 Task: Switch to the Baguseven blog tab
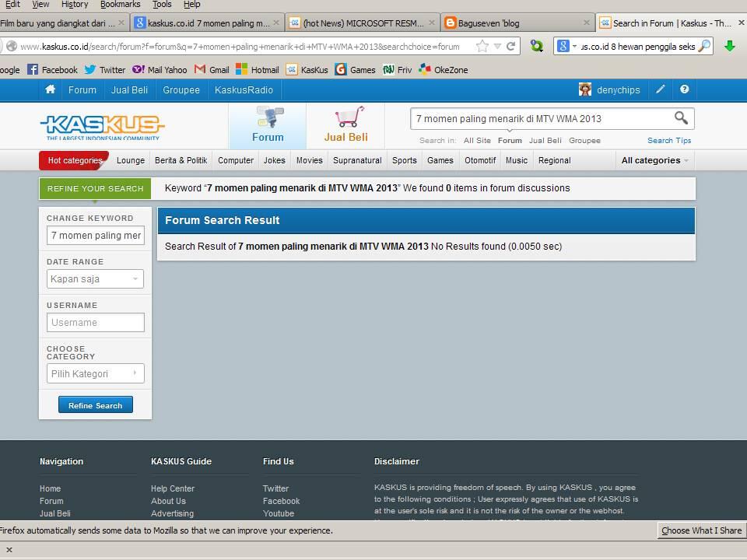(517, 23)
